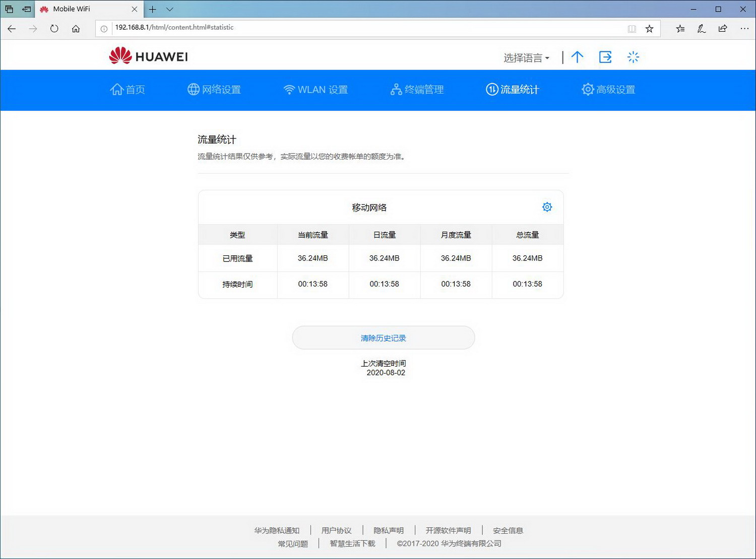Select the 流量统计 statistics icon

491,89
